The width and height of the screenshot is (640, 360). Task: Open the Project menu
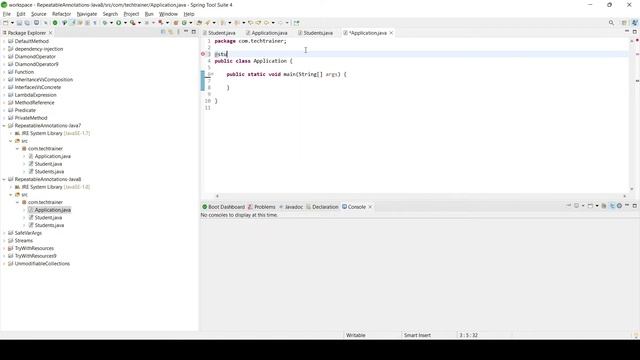click(x=131, y=14)
